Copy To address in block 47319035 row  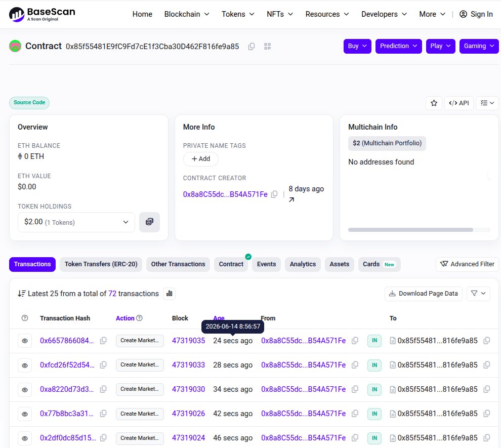(x=487, y=341)
